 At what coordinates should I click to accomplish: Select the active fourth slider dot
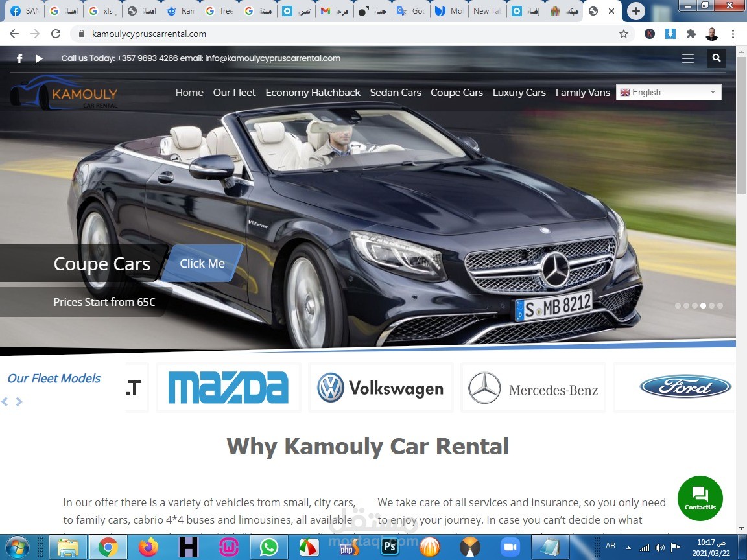click(703, 306)
